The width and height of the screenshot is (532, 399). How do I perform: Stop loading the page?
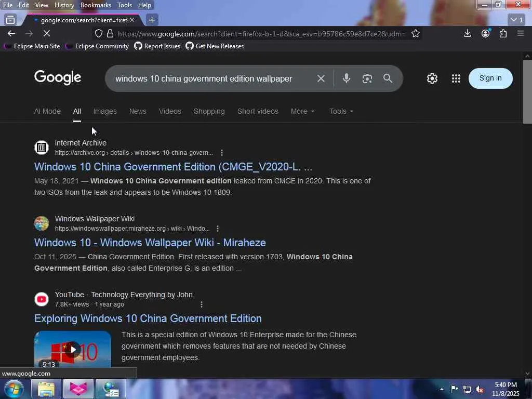tap(47, 33)
